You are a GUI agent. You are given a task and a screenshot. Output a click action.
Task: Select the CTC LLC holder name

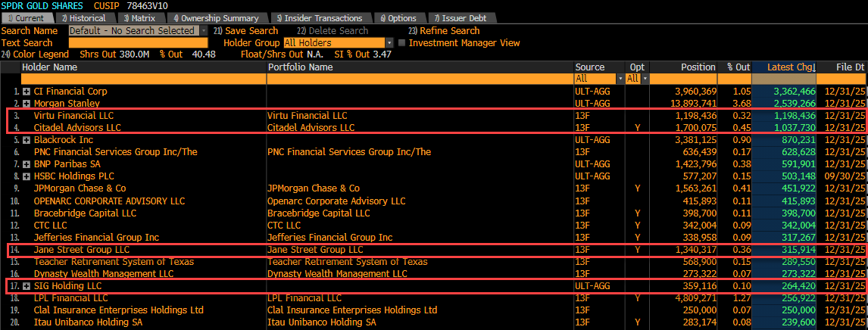51,225
